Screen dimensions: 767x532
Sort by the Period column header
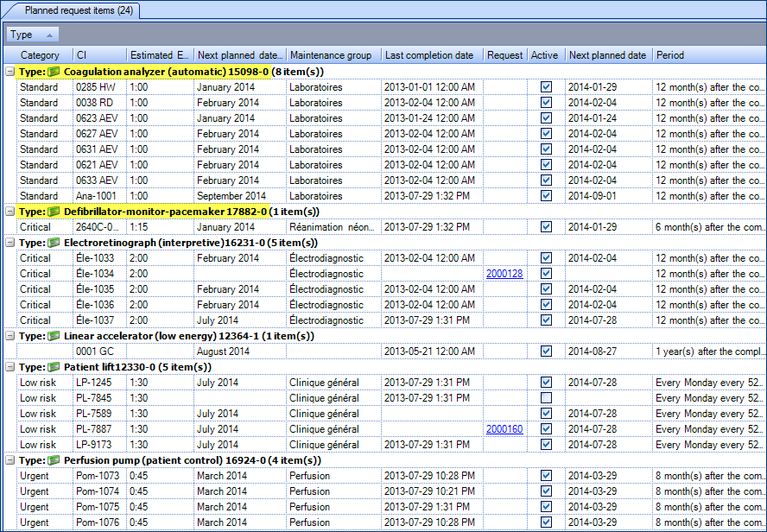click(709, 55)
